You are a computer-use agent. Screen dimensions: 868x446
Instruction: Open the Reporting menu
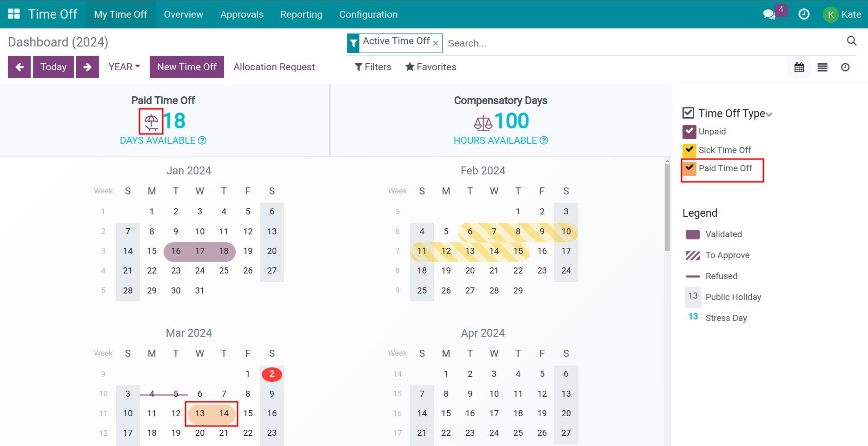[x=301, y=14]
